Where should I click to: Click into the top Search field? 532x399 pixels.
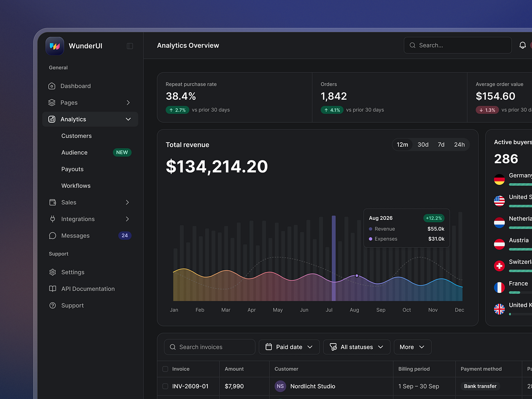pos(458,45)
